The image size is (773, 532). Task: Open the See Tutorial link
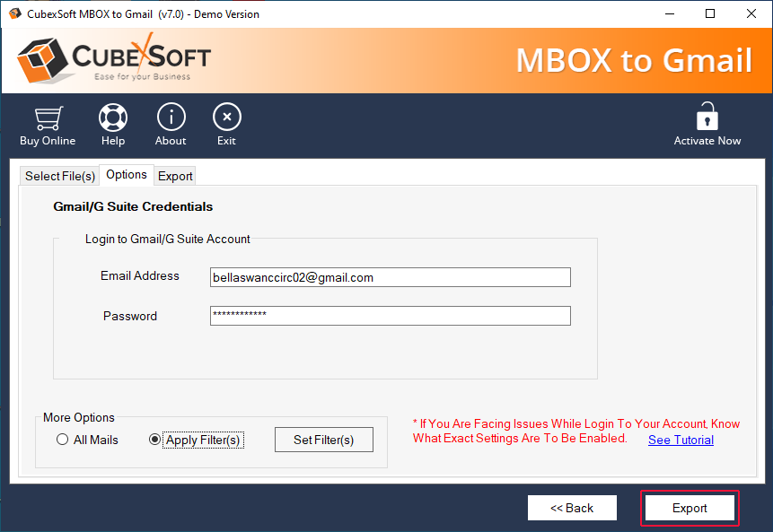pyautogui.click(x=681, y=440)
